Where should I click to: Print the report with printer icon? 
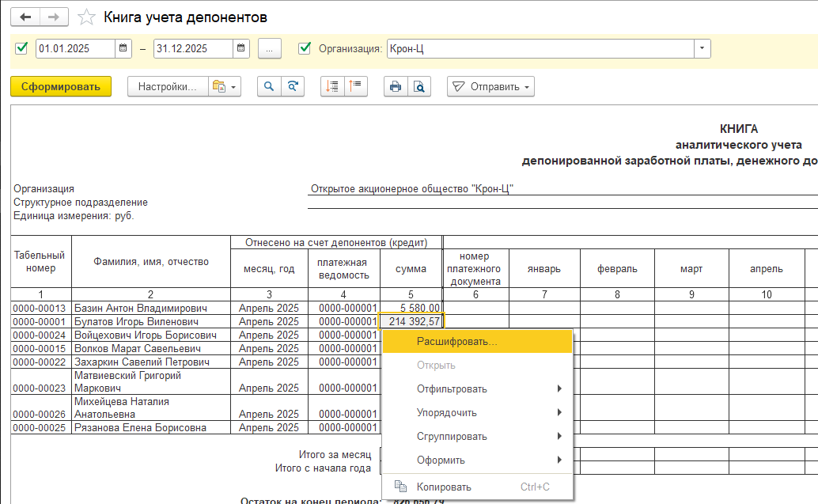(x=396, y=87)
